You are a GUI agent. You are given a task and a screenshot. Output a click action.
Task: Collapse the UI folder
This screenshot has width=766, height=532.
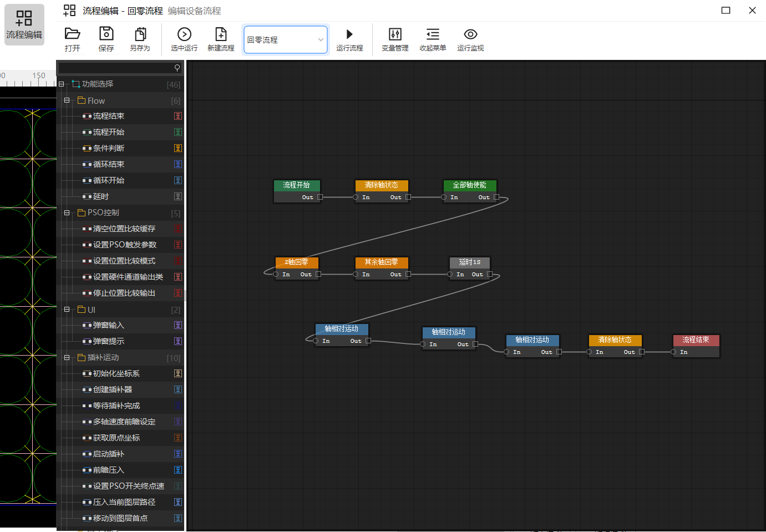(67, 310)
